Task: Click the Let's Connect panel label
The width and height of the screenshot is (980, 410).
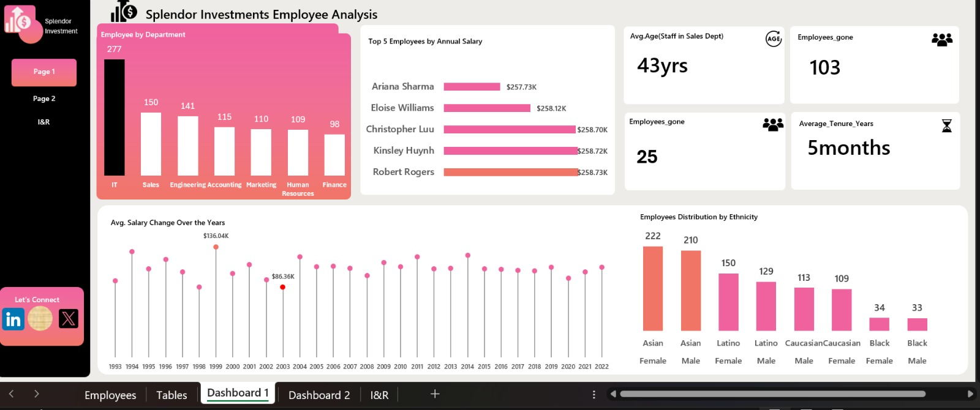Action: (37, 300)
